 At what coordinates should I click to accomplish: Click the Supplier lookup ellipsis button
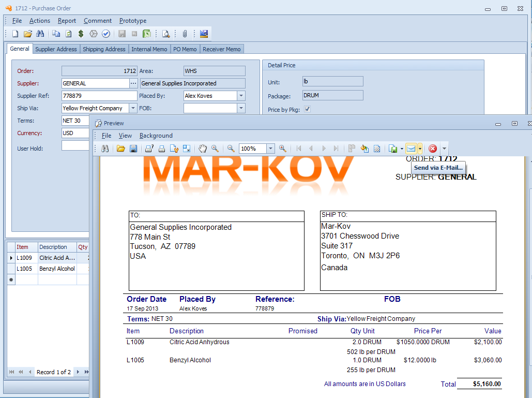click(x=133, y=83)
